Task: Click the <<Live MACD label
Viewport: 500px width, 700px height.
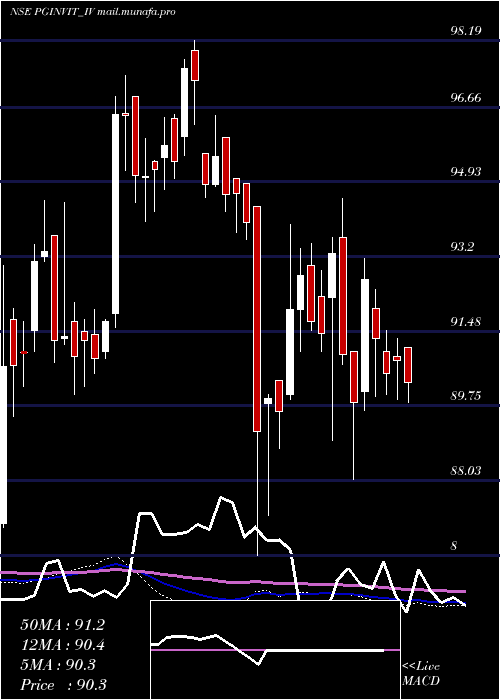Action: pos(421,674)
